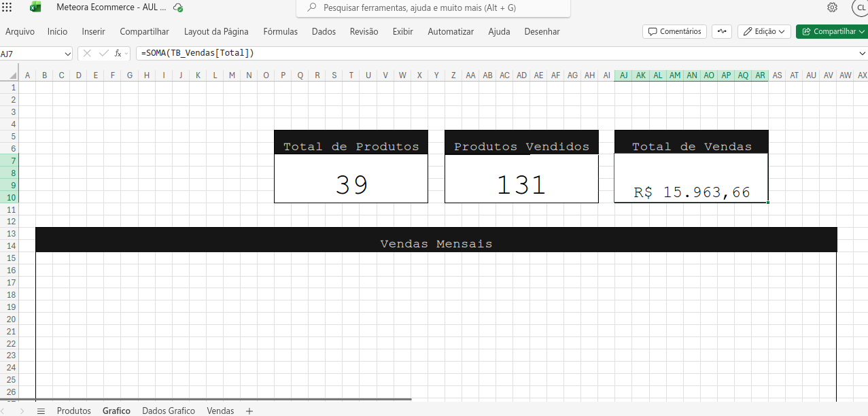Select column header Z

tap(453, 75)
